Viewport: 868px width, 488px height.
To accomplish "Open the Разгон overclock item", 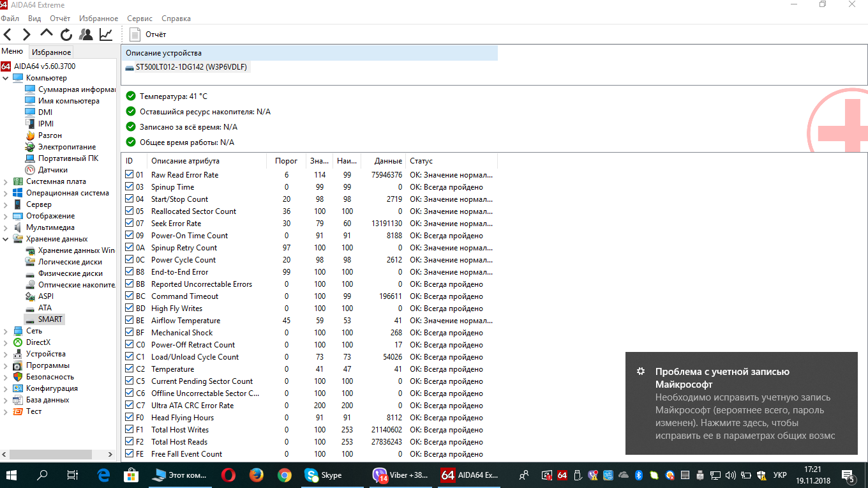I will click(x=43, y=135).
